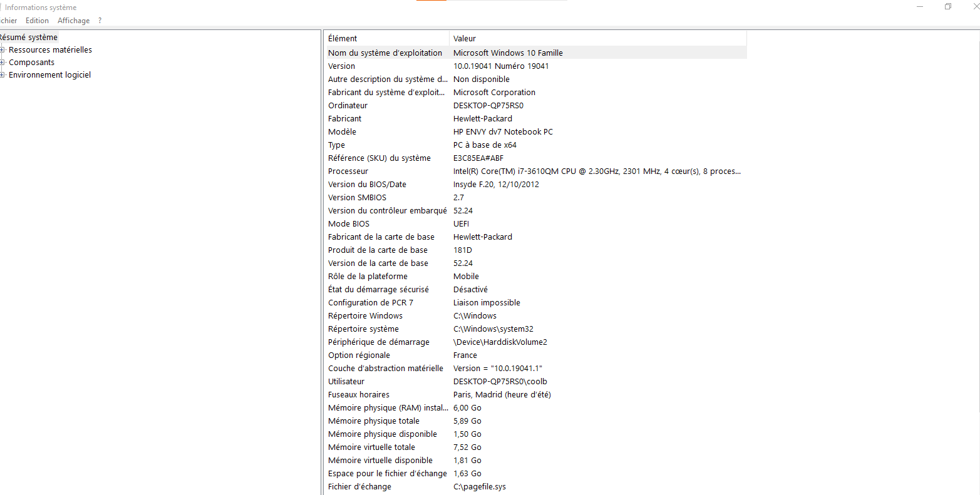The image size is (980, 495).
Task: Click the E3C85EA#ABF SKU value
Action: coord(478,158)
